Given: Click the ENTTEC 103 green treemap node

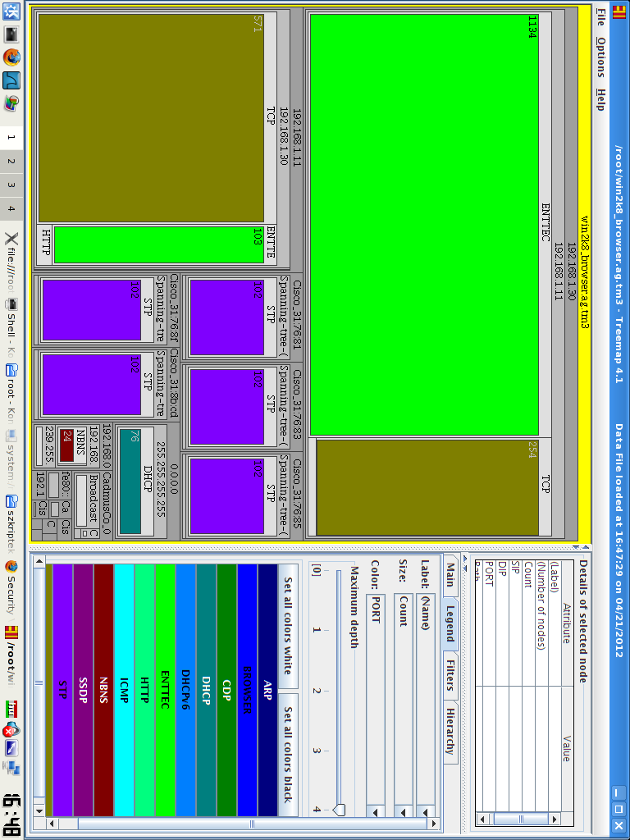Looking at the screenshot, I should coord(159,244).
